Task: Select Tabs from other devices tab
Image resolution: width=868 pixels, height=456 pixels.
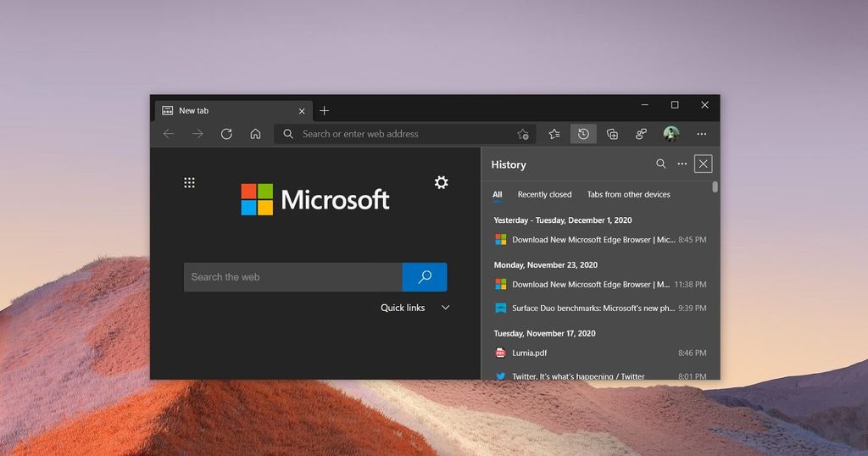Action: coord(628,195)
